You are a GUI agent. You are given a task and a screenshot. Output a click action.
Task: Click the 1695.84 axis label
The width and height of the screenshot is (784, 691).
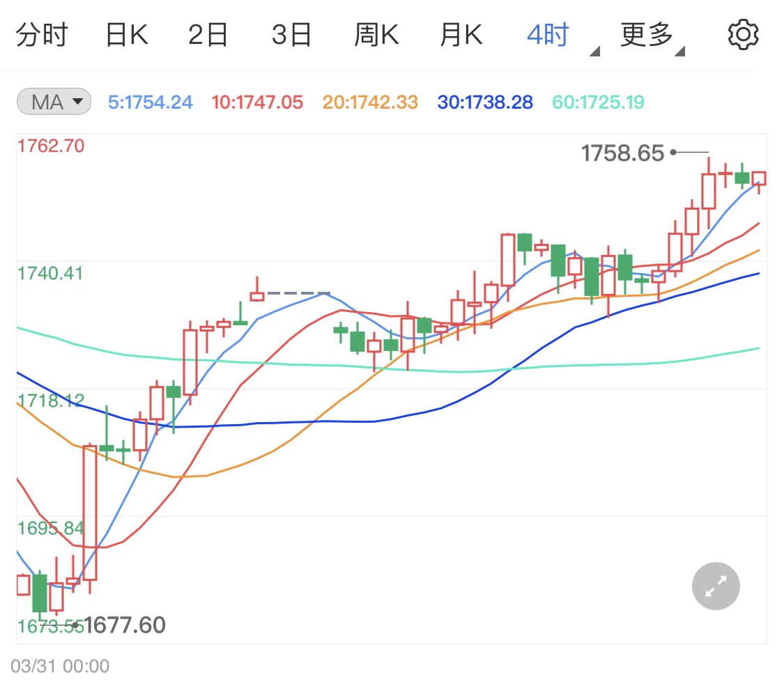(x=50, y=527)
